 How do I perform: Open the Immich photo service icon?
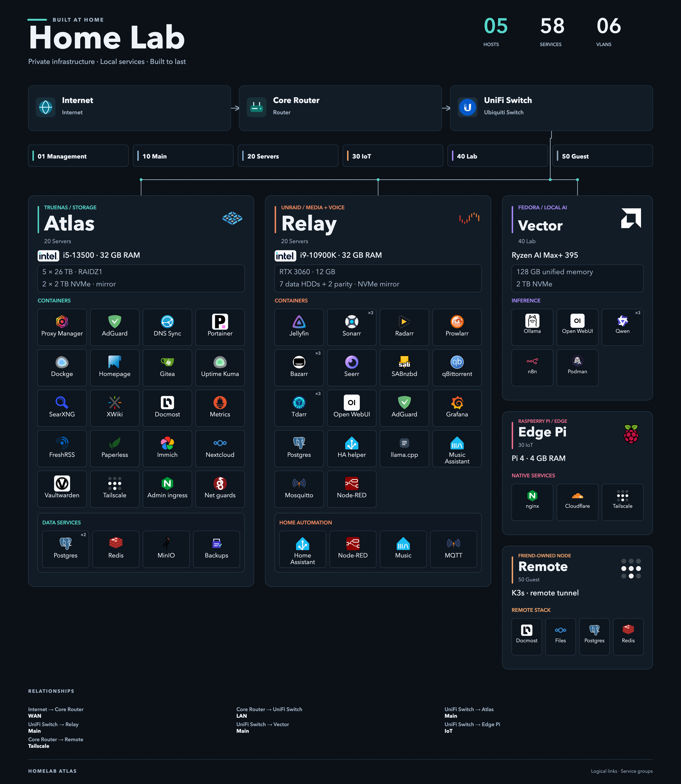[167, 443]
